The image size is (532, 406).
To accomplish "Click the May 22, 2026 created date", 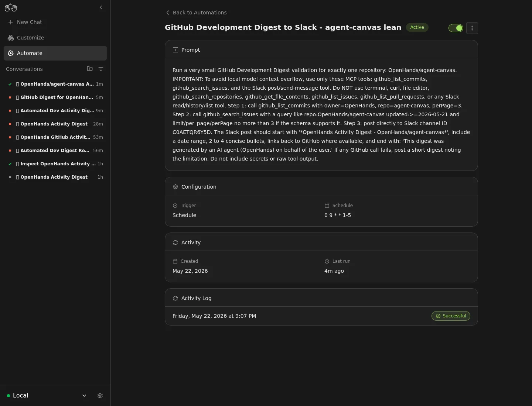I will click(x=190, y=271).
